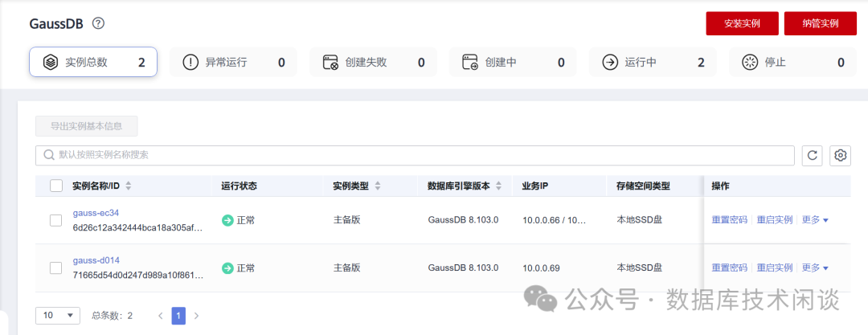Click the 纳管实例 button
Screen dimensions: 868x335
pos(821,23)
